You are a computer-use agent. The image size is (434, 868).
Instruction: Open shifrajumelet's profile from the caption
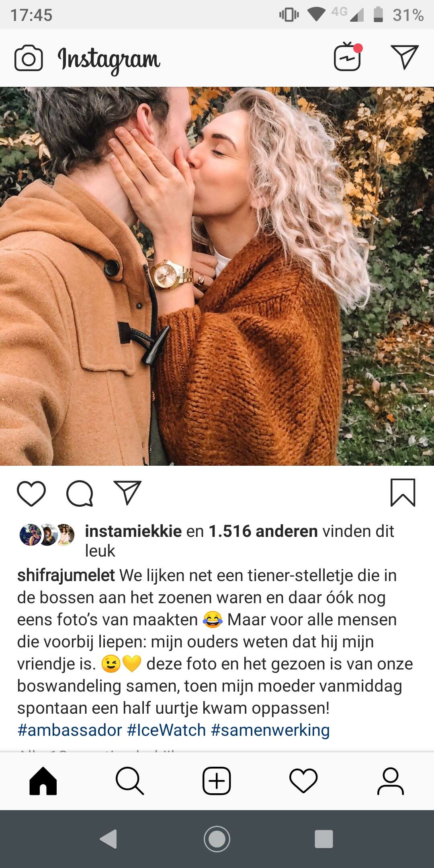tap(66, 576)
